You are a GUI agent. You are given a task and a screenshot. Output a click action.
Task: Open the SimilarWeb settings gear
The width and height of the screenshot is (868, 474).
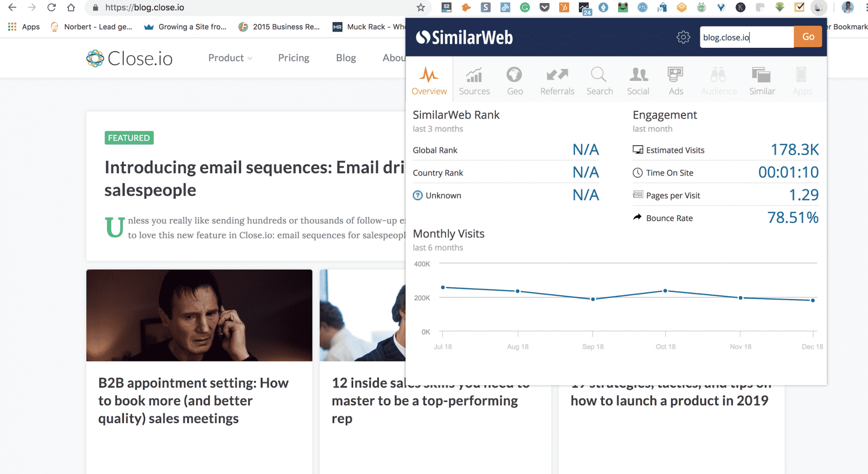[683, 37]
